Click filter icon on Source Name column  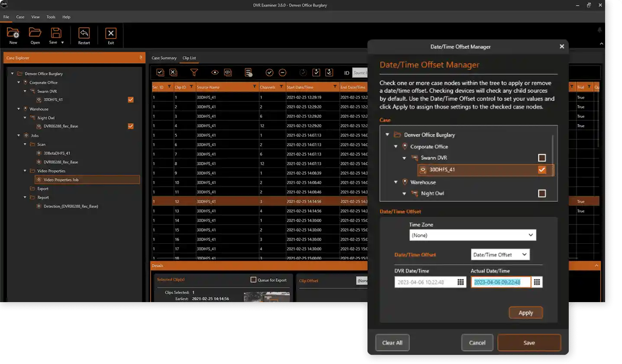pos(255,87)
